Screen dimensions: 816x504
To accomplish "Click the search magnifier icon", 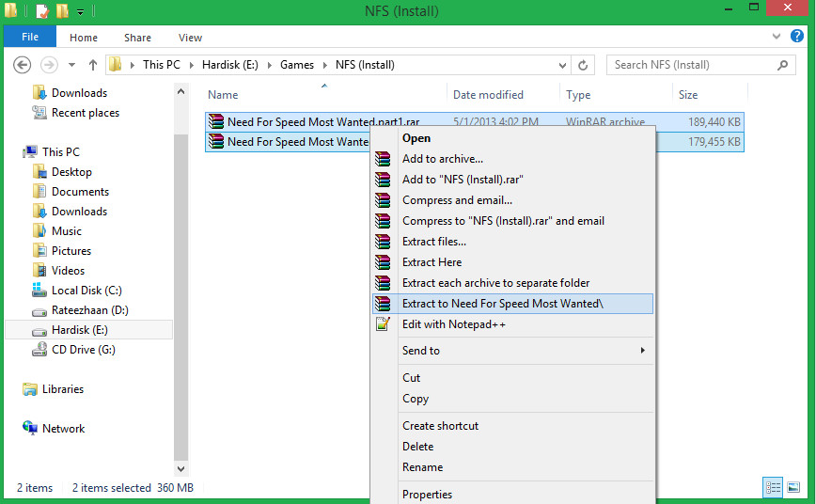I will point(782,65).
